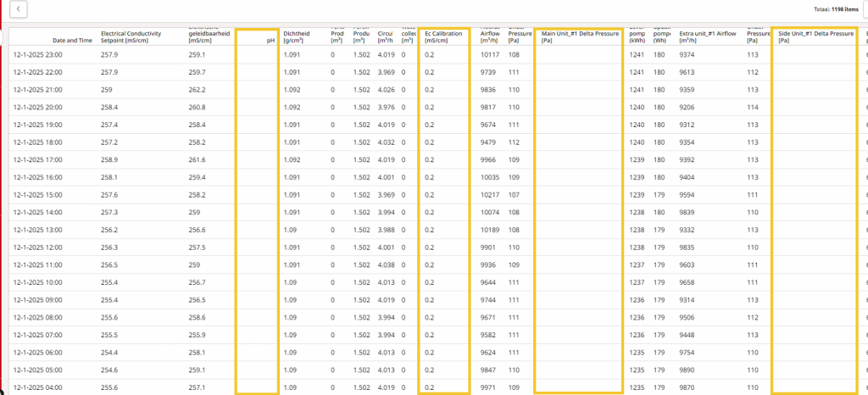868x395 pixels.
Task: Click circulation value 3.988
Action: (x=387, y=230)
